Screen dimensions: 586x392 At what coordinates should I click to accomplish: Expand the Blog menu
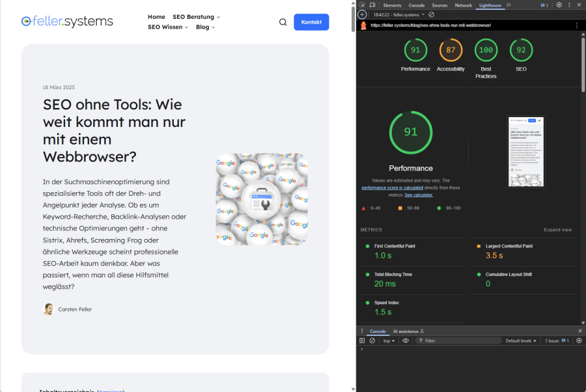[x=205, y=27]
